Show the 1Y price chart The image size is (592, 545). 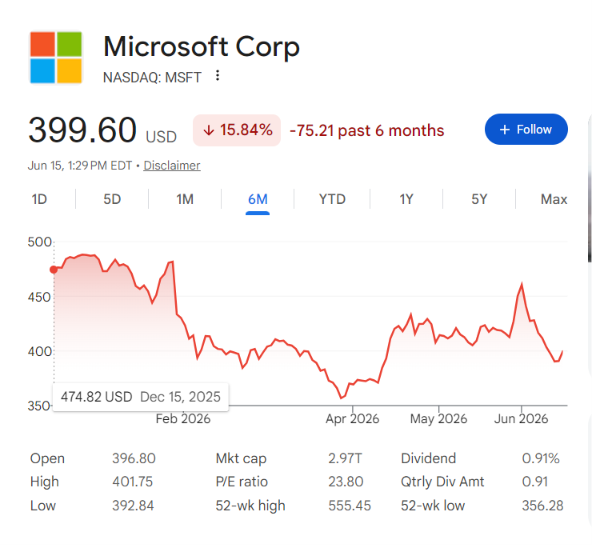point(406,199)
